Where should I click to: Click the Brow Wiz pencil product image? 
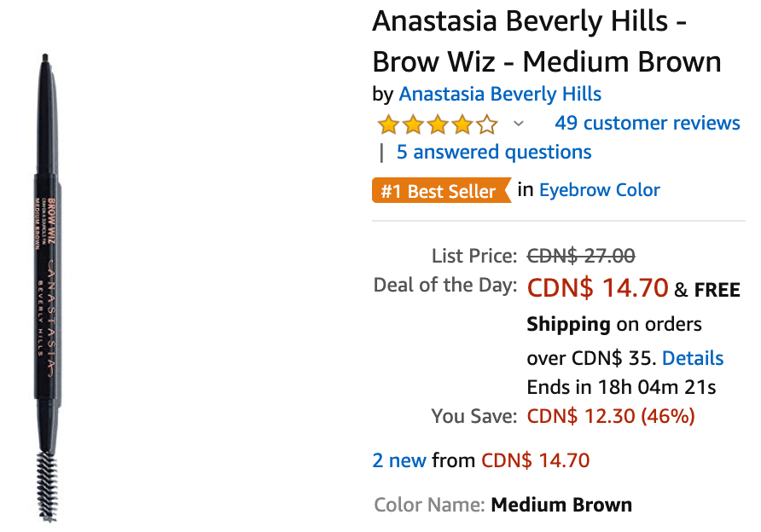[47, 288]
